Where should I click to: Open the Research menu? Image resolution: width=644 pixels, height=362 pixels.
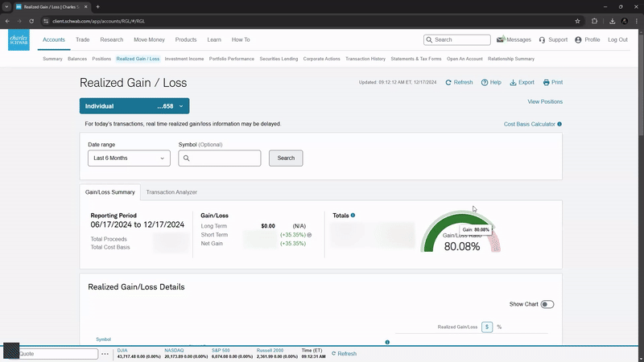tap(112, 39)
